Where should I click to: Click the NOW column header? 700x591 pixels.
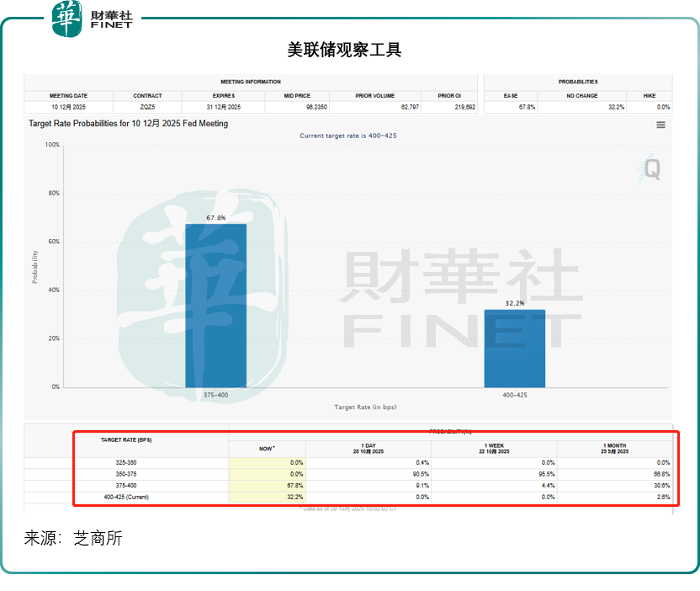(267, 449)
